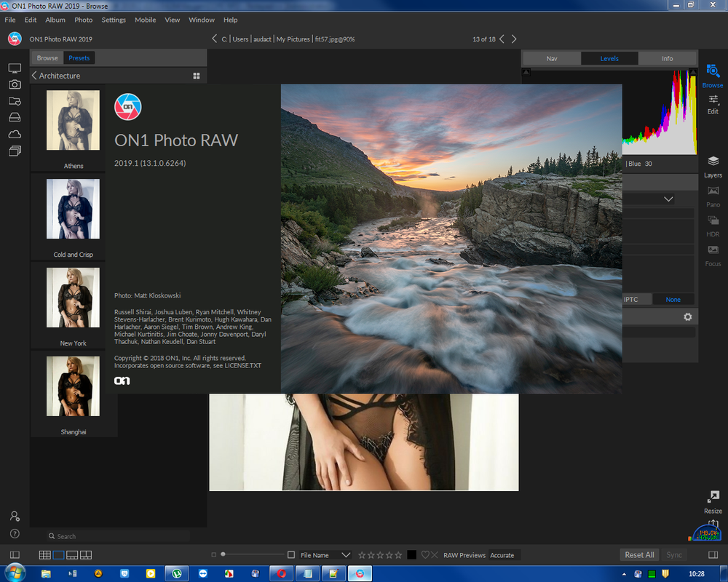The image size is (728, 582).
Task: Open the cloud storage sources icon
Action: click(15, 134)
